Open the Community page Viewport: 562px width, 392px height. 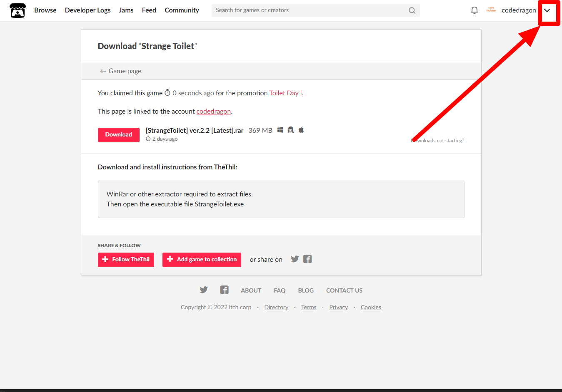182,10
